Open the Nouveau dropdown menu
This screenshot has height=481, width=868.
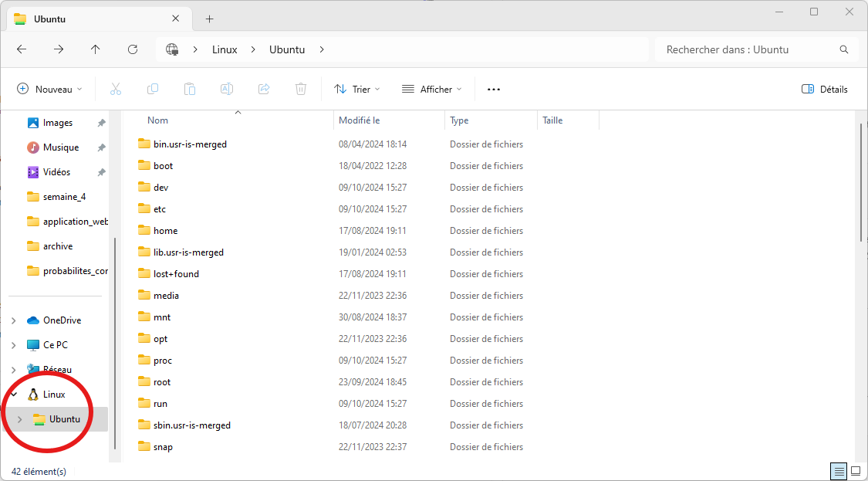tap(49, 90)
